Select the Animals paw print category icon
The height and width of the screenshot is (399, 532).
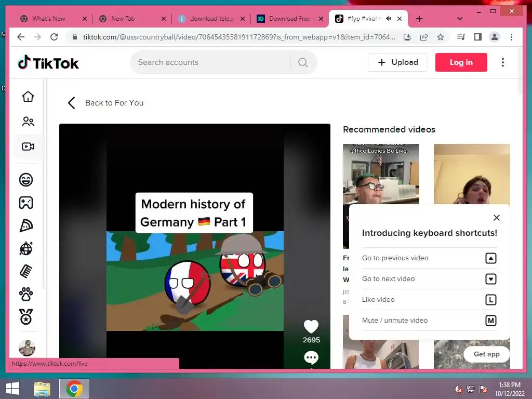coord(26,294)
